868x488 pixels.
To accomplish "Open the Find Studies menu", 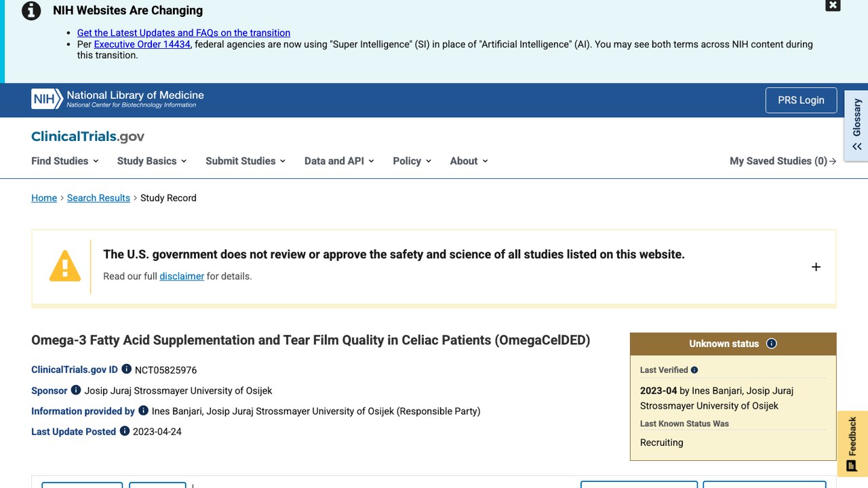I will 65,161.
